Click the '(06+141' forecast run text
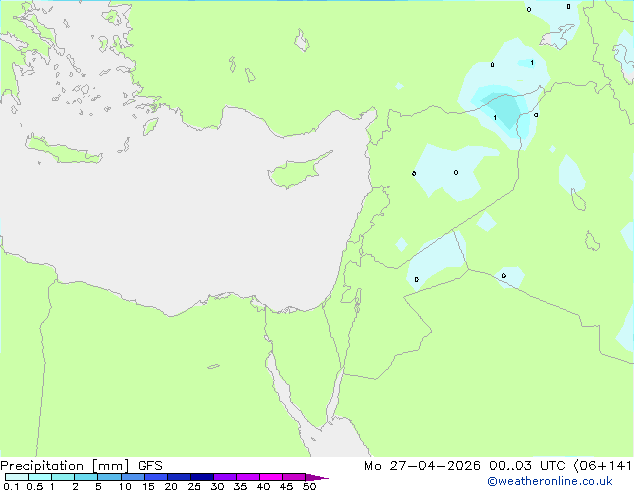The width and height of the screenshot is (634, 490). click(602, 466)
